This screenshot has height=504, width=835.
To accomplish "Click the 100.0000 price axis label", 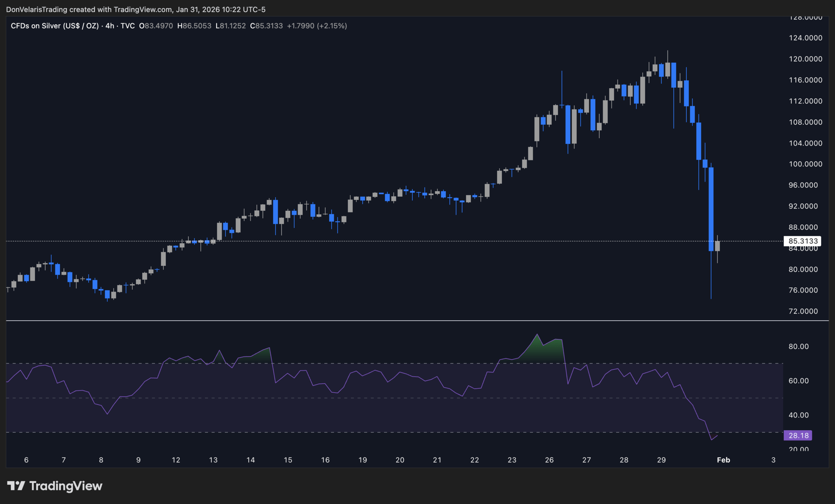I will pos(805,164).
